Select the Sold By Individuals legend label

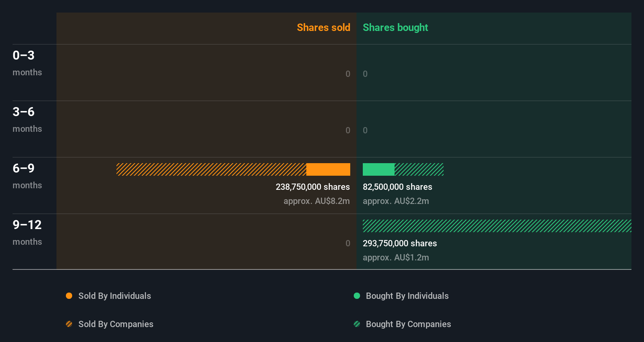[x=115, y=296]
